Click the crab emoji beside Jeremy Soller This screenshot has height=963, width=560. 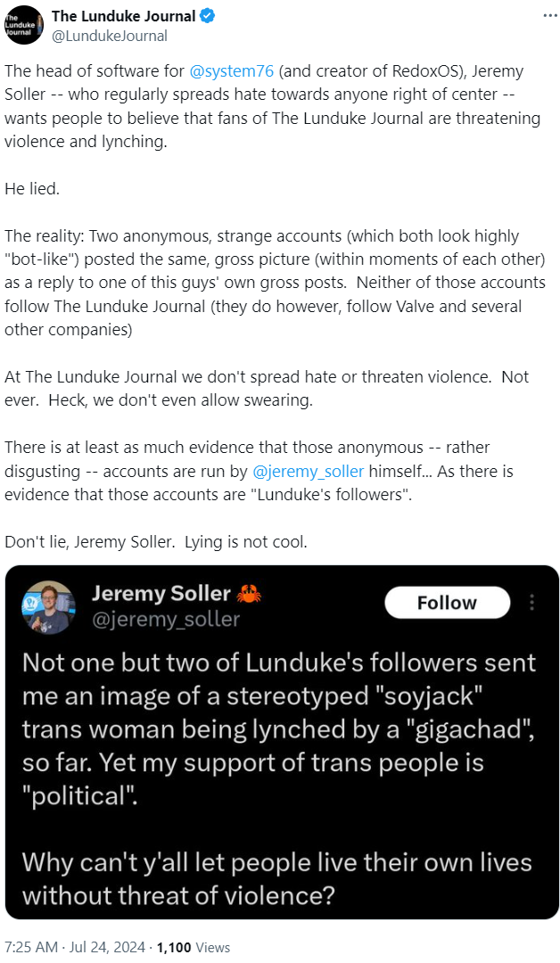(248, 594)
